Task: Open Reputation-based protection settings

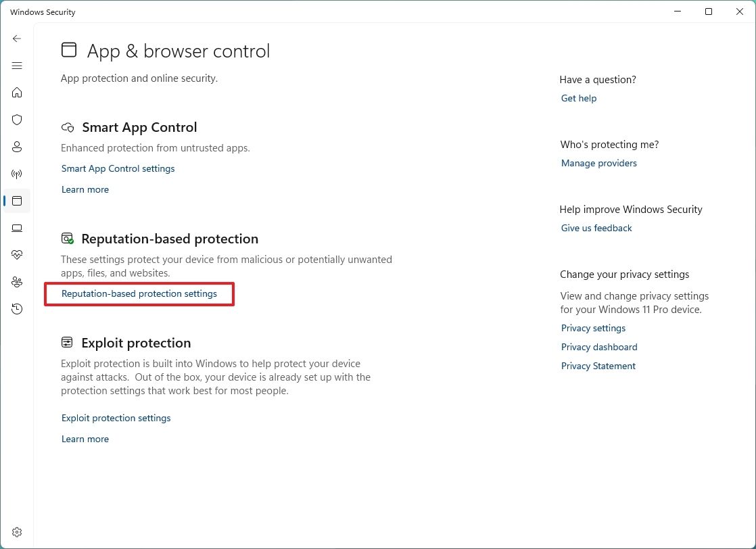Action: click(139, 293)
